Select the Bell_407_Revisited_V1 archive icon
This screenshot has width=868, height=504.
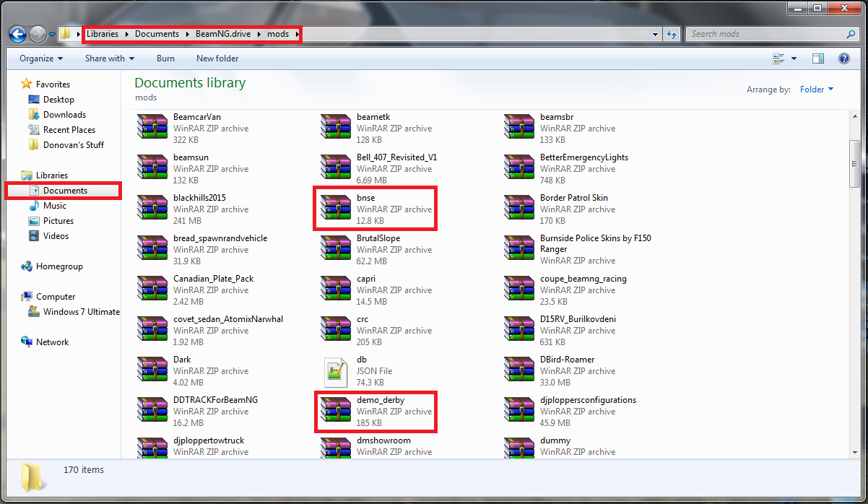(336, 167)
